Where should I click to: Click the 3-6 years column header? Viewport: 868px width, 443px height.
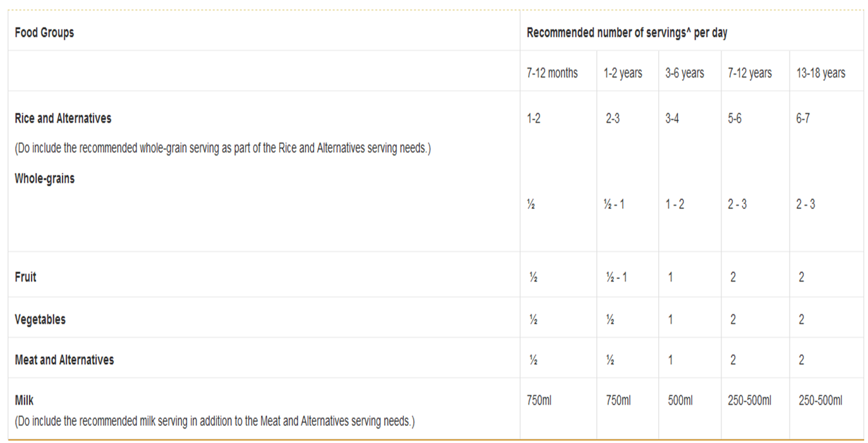684,73
